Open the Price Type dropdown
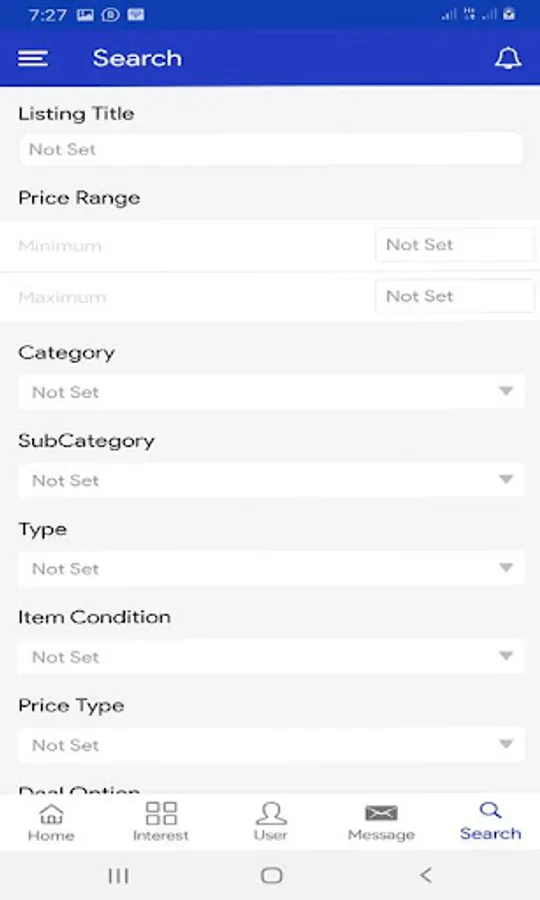 pos(271,744)
